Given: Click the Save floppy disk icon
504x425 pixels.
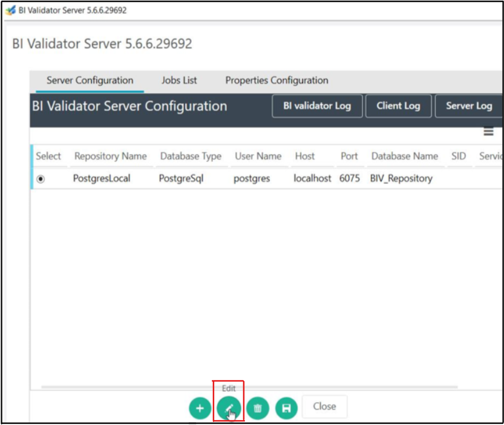Looking at the screenshot, I should (287, 409).
